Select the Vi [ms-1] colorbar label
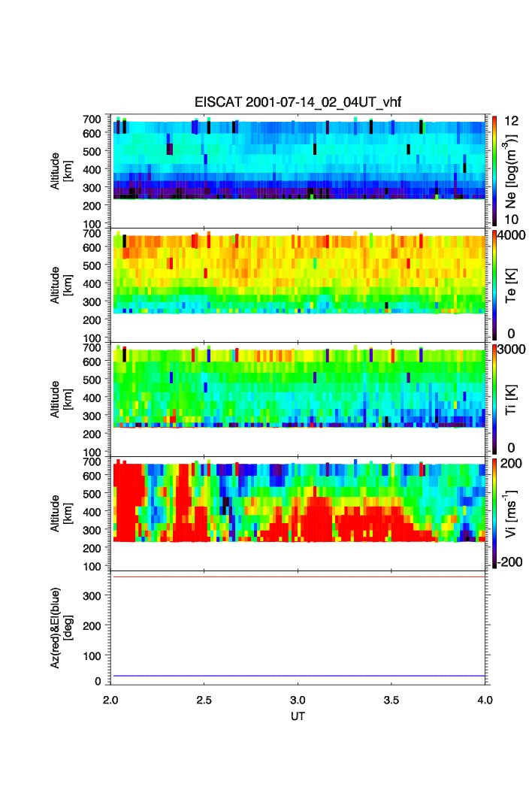532x799 pixels. pos(513,513)
